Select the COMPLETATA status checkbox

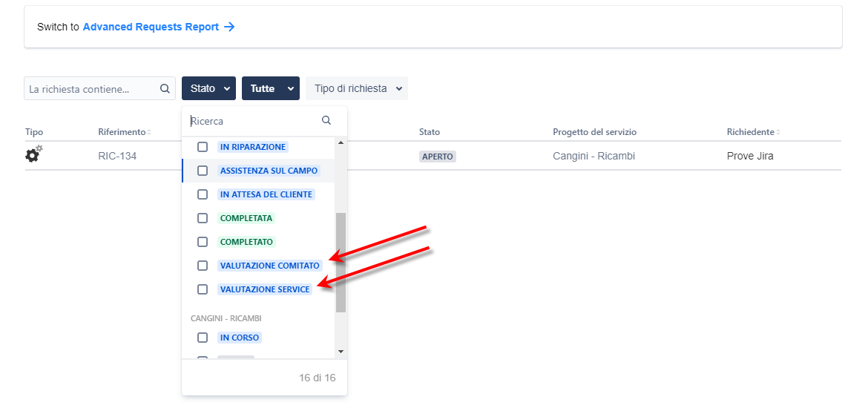pyautogui.click(x=203, y=218)
